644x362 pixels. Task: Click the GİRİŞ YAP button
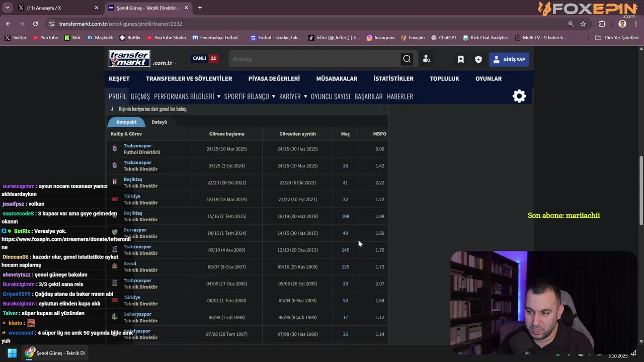tap(509, 59)
